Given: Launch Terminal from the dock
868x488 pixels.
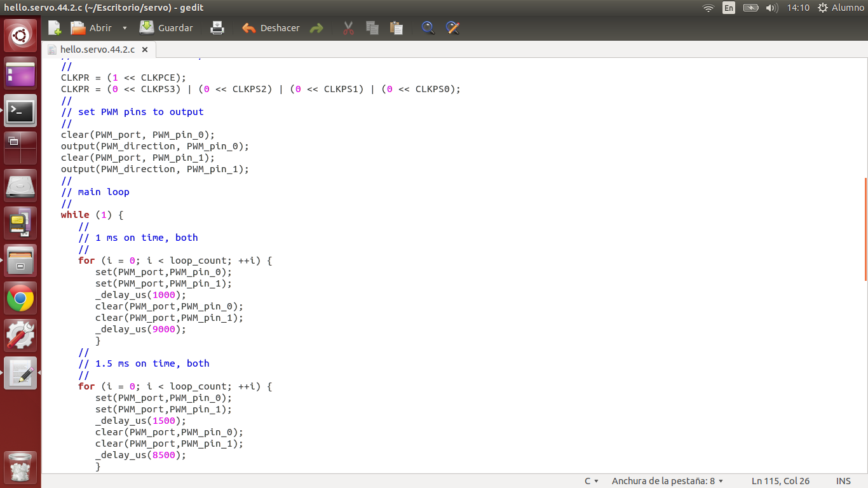Looking at the screenshot, I should point(21,112).
